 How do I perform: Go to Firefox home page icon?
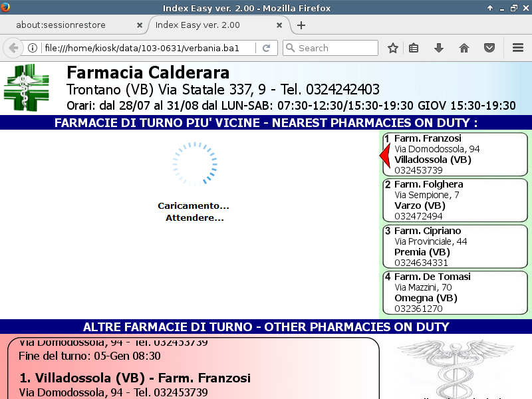coord(464,48)
